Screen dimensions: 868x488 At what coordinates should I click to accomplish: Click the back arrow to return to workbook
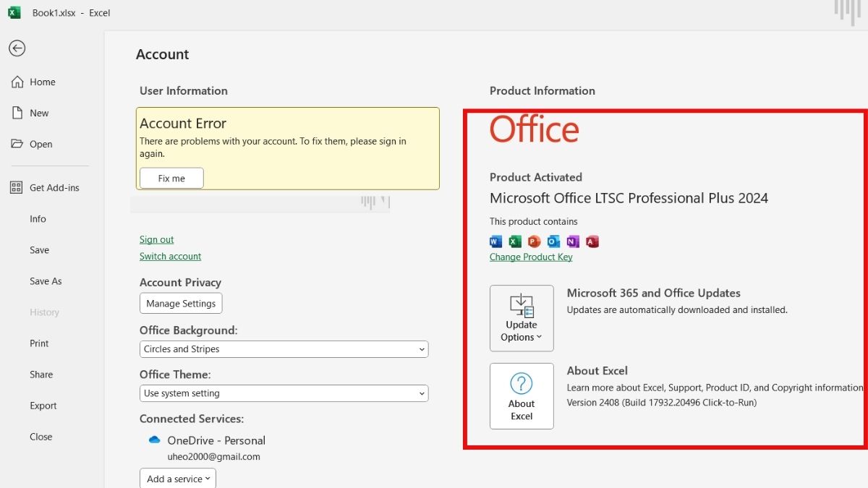point(17,48)
